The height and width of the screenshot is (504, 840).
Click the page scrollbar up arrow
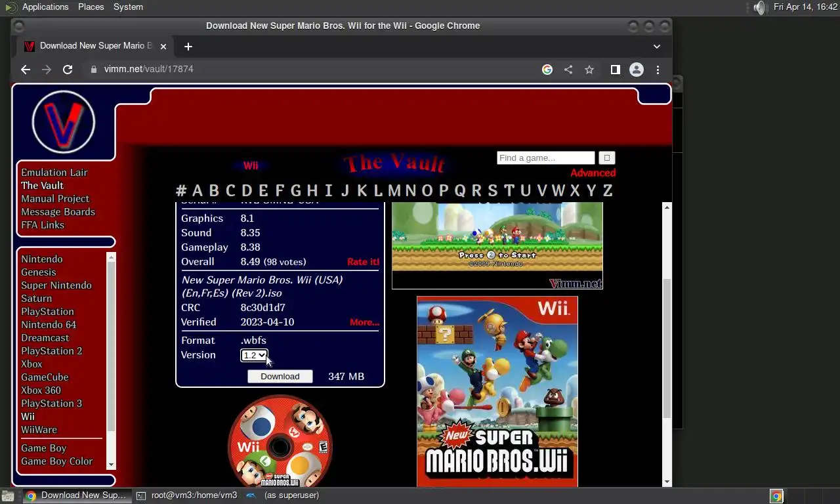click(x=667, y=207)
